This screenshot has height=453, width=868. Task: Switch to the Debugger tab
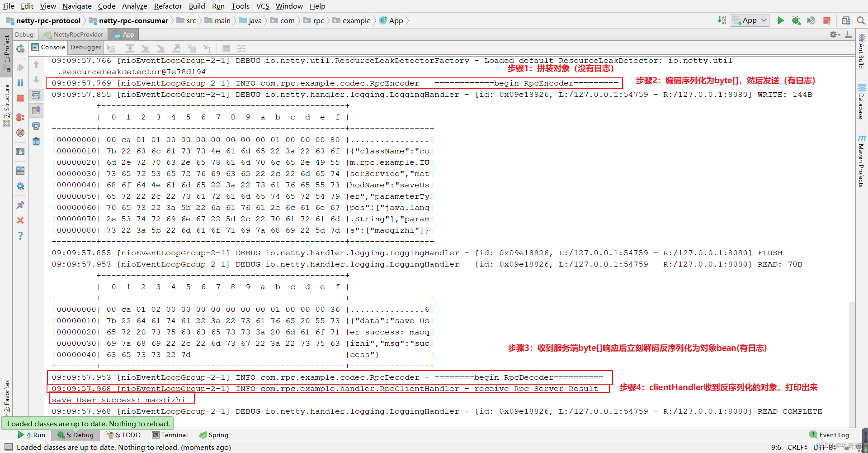(x=86, y=47)
